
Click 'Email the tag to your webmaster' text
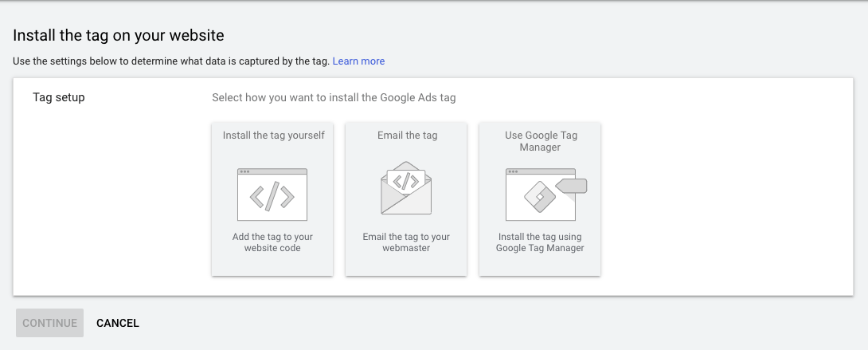tap(406, 242)
